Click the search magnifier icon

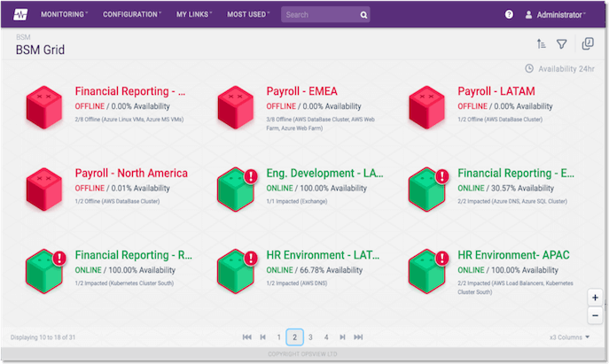coord(363,15)
